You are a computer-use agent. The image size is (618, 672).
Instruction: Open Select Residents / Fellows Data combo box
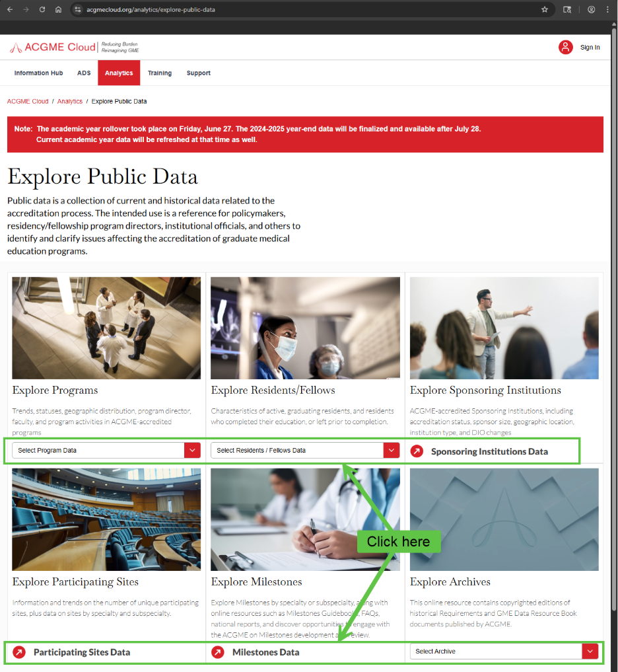tap(305, 451)
